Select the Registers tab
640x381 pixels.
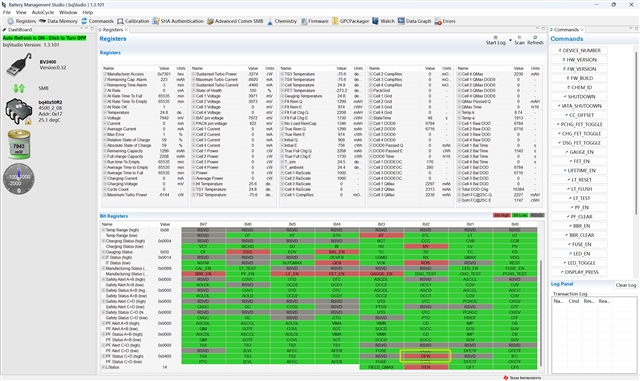tap(113, 30)
